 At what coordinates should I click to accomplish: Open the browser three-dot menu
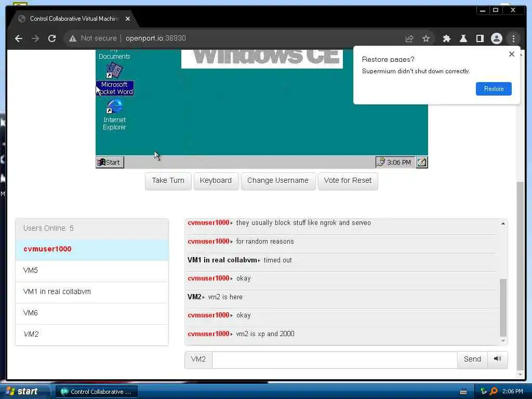click(x=513, y=38)
